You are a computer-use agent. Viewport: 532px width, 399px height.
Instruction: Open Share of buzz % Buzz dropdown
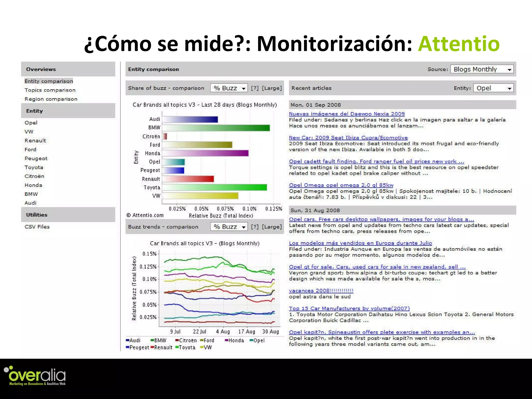(x=229, y=88)
